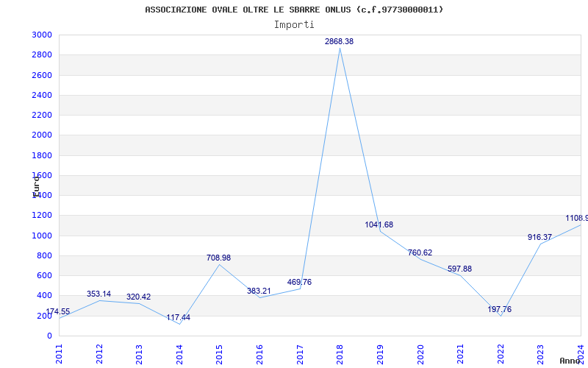Click the y-axis value 1000
This screenshot has height=368, width=588.
42,236
